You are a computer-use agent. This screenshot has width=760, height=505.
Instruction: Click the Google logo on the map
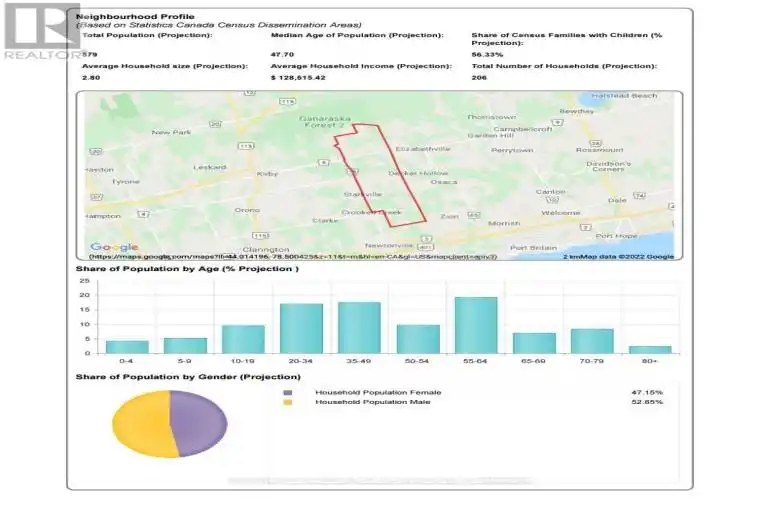(114, 247)
